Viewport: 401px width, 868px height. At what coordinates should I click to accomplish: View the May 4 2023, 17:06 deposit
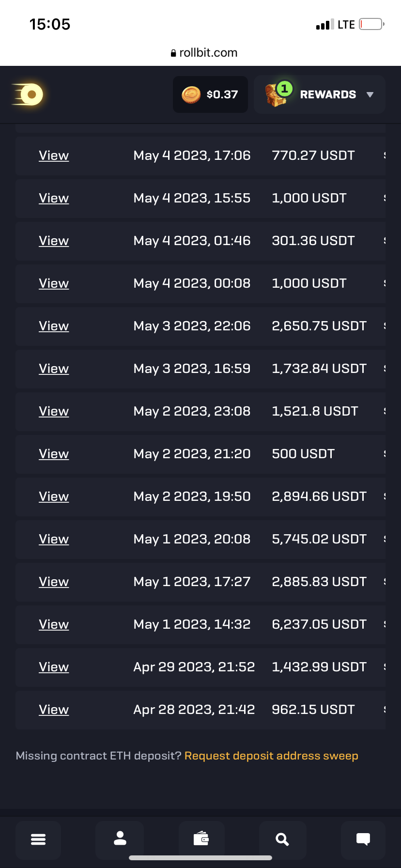coord(54,155)
